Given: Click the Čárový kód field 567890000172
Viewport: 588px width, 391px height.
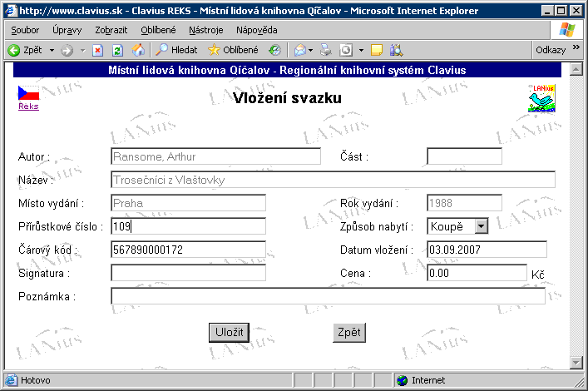Looking at the screenshot, I should click(x=188, y=250).
